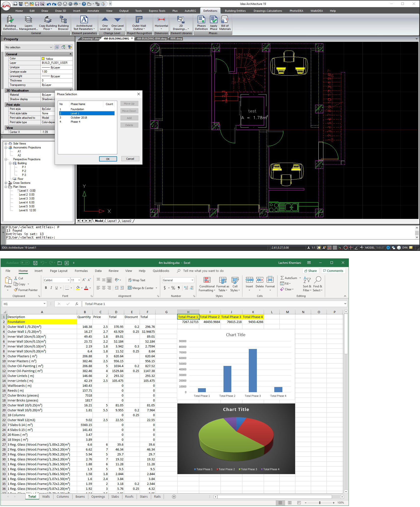Open Layers Management tool
420x507 pixels.
pyautogui.click(x=28, y=23)
